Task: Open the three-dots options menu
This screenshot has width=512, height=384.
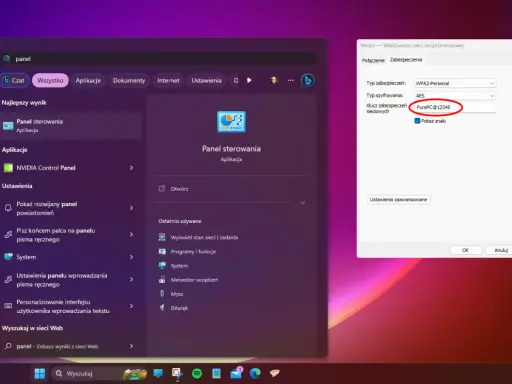Action: 291,80
